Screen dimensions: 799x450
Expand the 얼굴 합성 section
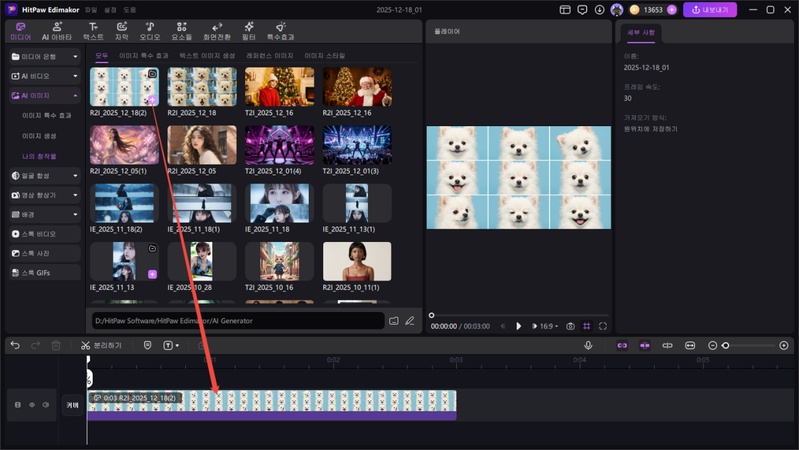coord(45,176)
